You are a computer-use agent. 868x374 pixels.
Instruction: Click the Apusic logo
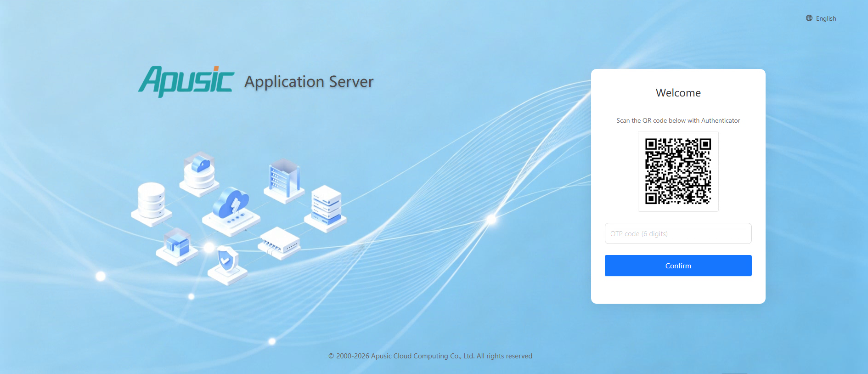(x=186, y=81)
